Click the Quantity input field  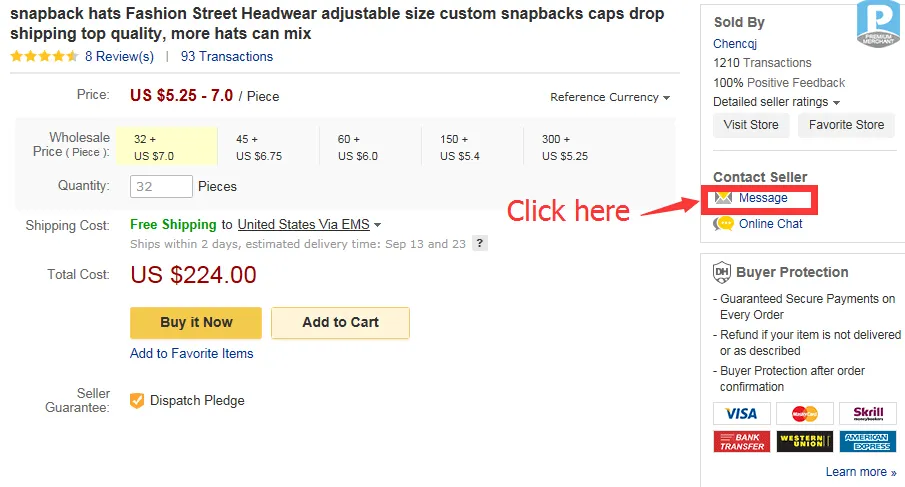pyautogui.click(x=161, y=186)
